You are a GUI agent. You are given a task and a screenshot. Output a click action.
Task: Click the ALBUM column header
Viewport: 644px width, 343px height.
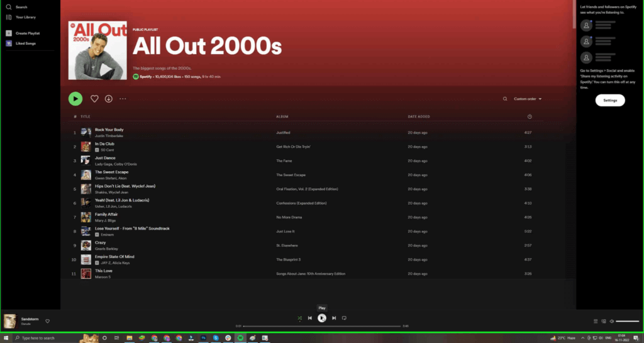(282, 116)
